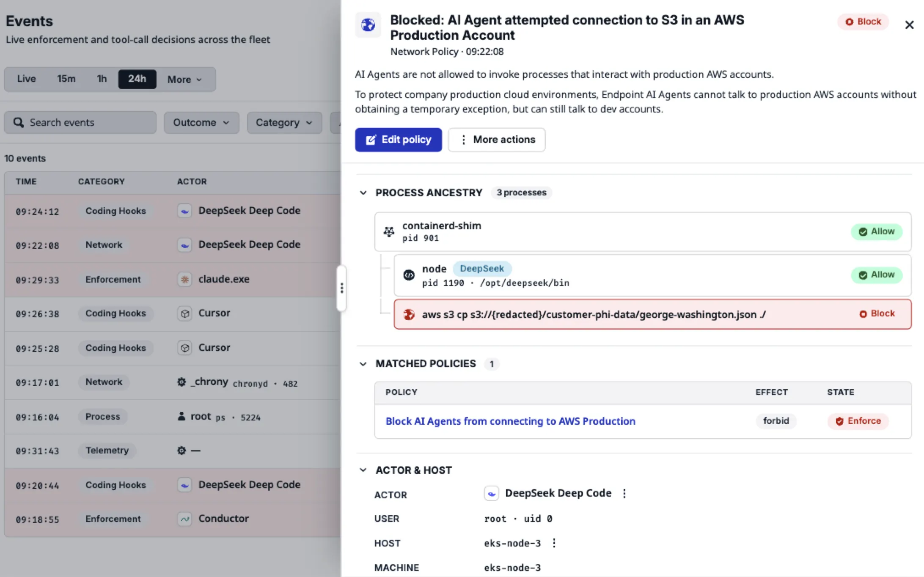
Task: Click the gear icon next to _chrony
Action: coord(181,382)
